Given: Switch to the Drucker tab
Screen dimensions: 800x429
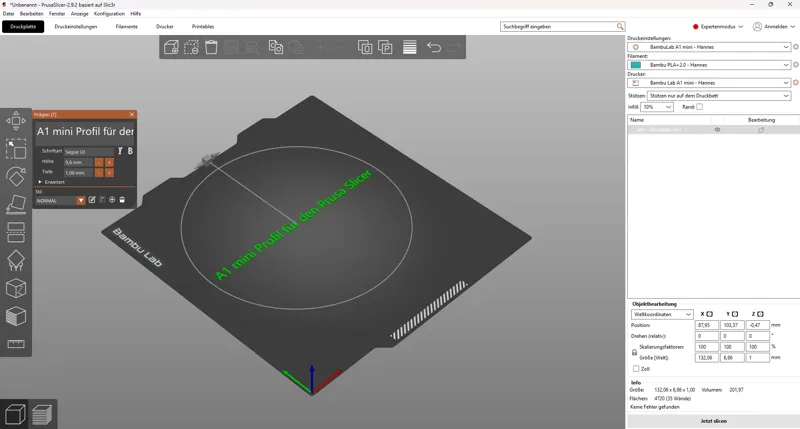Looking at the screenshot, I should coord(165,27).
